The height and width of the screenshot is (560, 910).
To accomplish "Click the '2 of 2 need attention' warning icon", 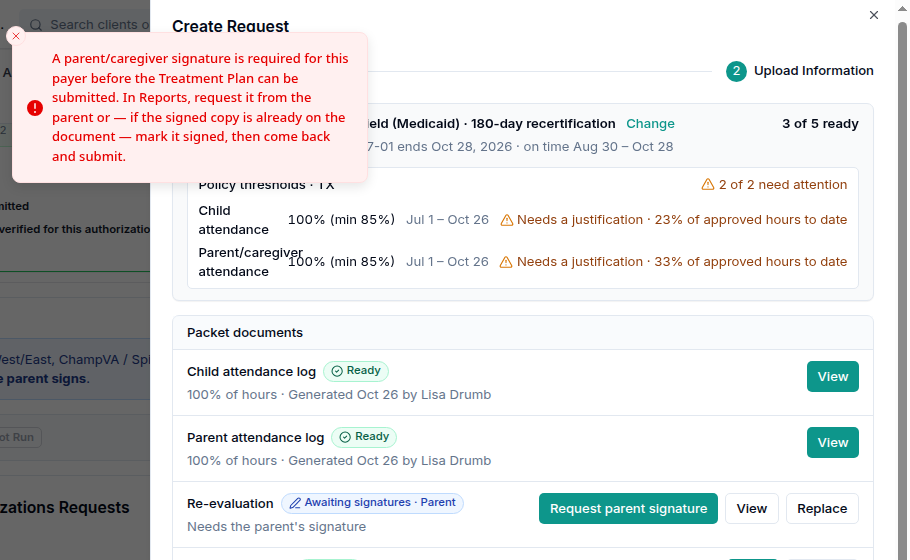I will [707, 185].
